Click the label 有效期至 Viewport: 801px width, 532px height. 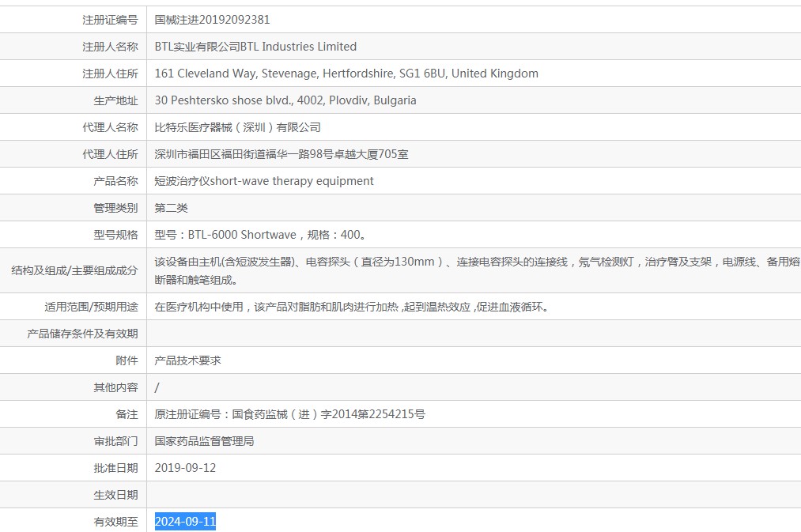[116, 522]
